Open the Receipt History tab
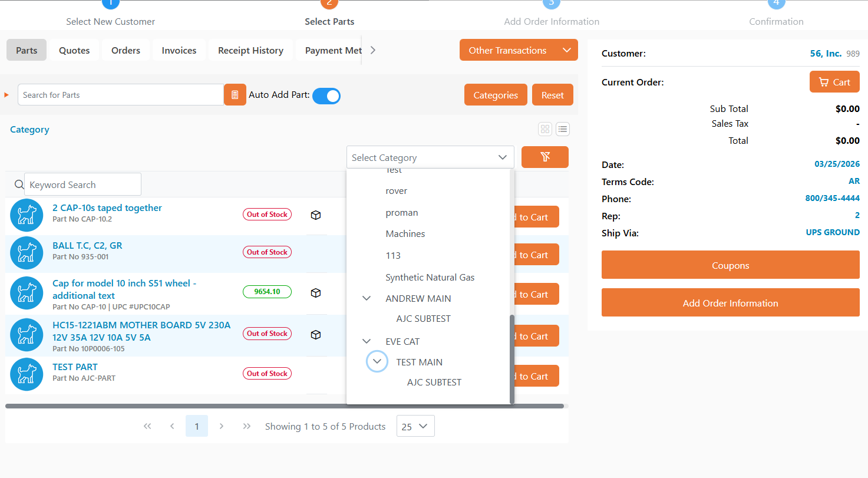This screenshot has width=868, height=478. (250, 50)
